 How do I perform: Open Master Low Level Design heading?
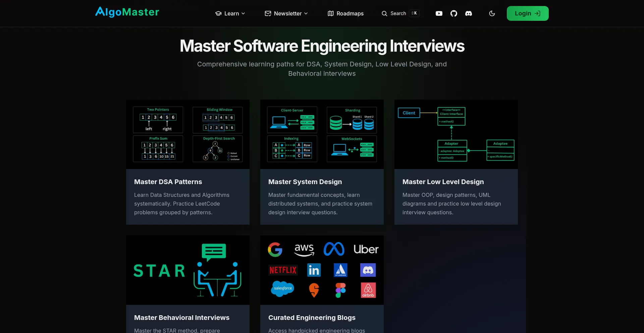443,182
